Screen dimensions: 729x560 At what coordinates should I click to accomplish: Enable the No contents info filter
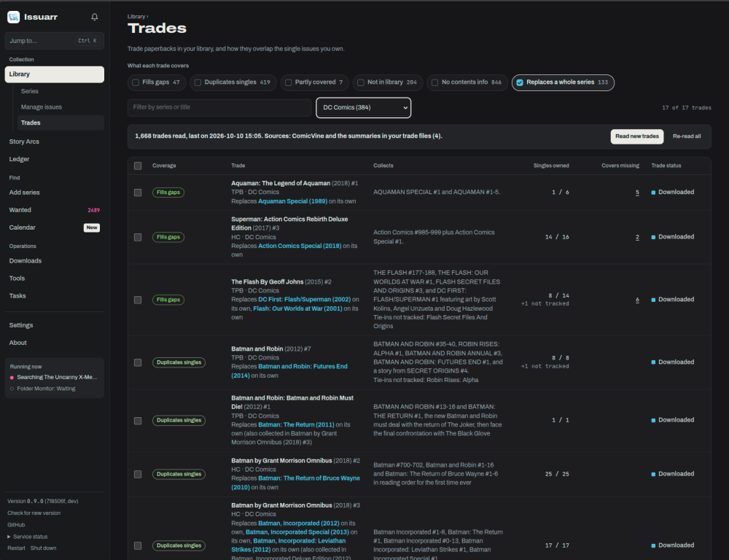[x=467, y=83]
